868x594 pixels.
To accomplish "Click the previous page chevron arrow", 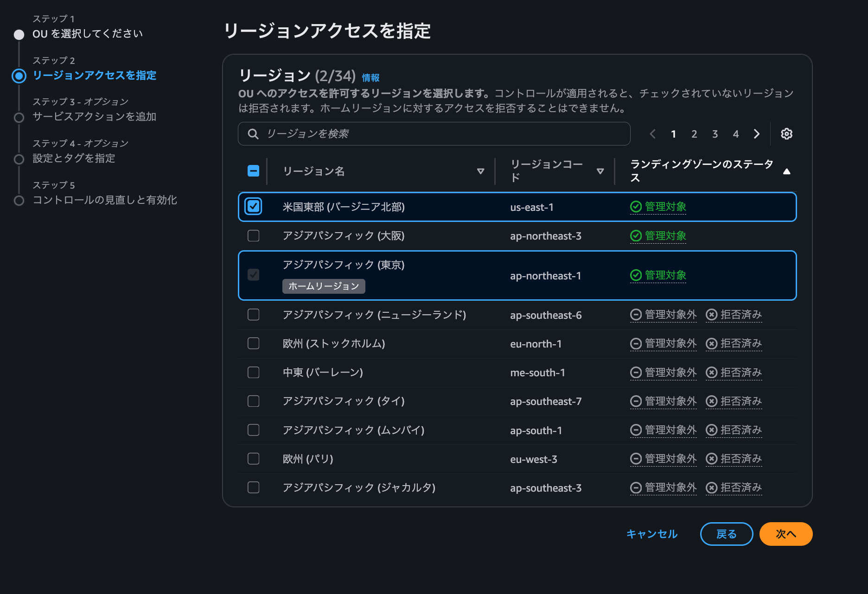I will [652, 134].
